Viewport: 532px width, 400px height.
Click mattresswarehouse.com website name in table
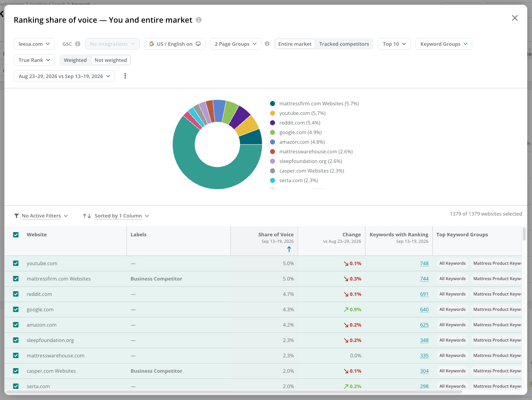55,355
